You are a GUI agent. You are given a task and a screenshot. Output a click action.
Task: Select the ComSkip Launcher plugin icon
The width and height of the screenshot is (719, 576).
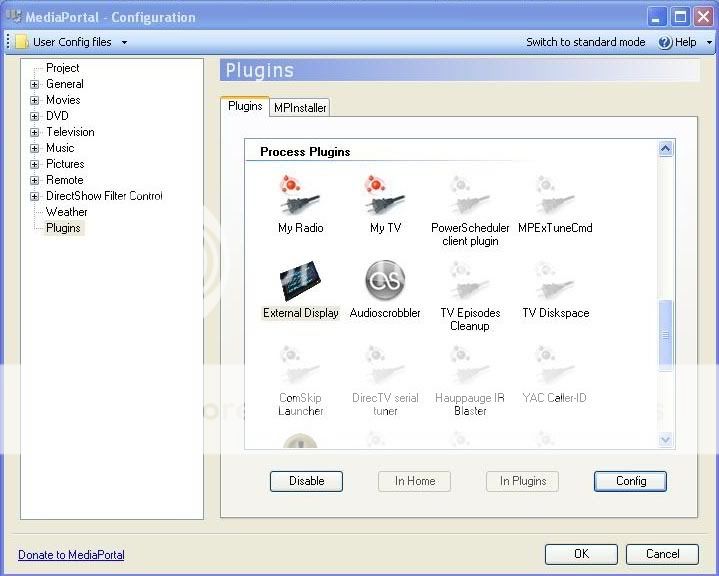pos(300,366)
